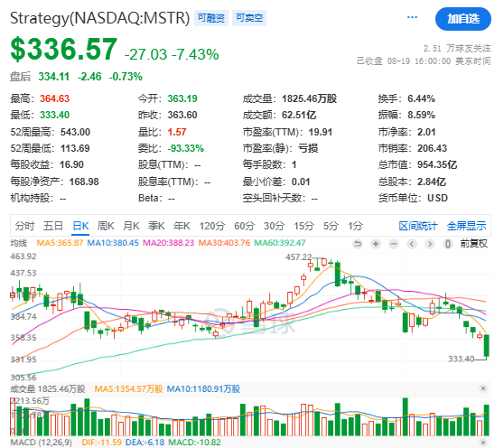Click the 52周最低 value 113.69
Image resolution: width=504 pixels, height=448 pixels.
coord(75,148)
